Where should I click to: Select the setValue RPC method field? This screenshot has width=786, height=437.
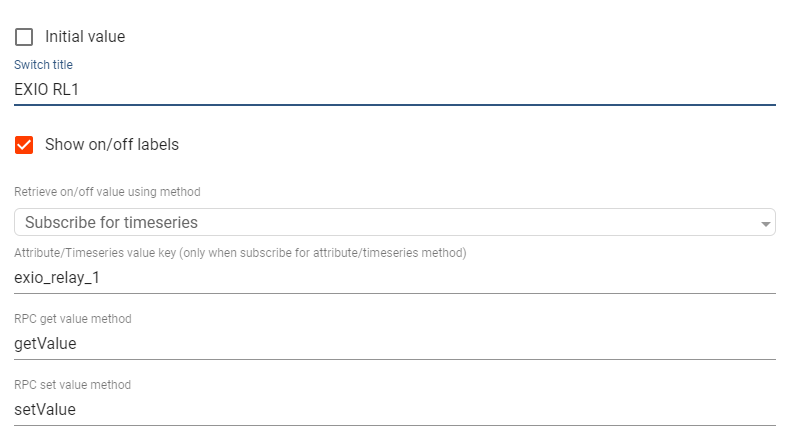tap(395, 410)
